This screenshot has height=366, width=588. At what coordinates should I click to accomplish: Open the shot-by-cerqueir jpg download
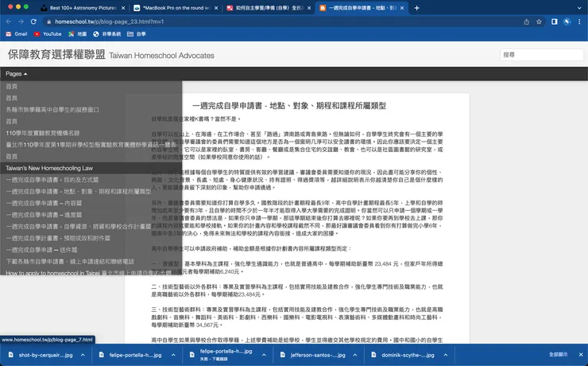[46, 355]
